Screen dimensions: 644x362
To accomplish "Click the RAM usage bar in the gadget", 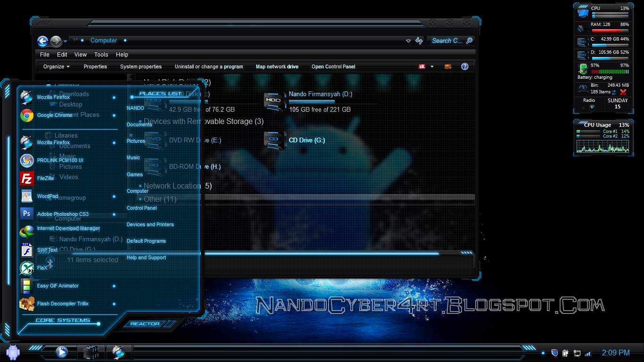I will pyautogui.click(x=610, y=30).
